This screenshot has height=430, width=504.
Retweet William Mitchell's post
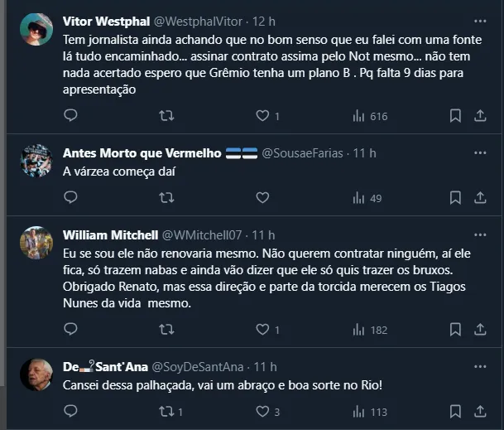click(x=166, y=330)
